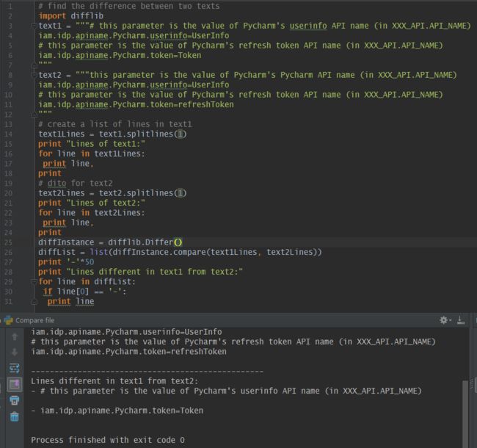Click 'iam.idp.apiname.Pycharm.token=refreshToken' on line 11

click(x=136, y=104)
